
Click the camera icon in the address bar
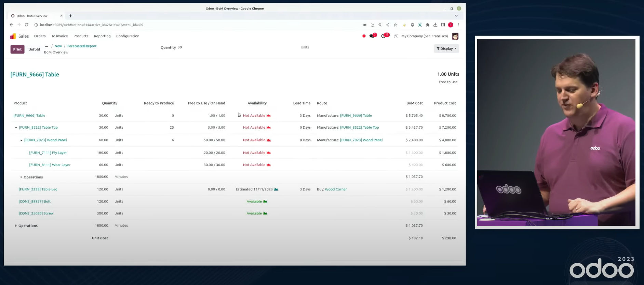tap(365, 25)
